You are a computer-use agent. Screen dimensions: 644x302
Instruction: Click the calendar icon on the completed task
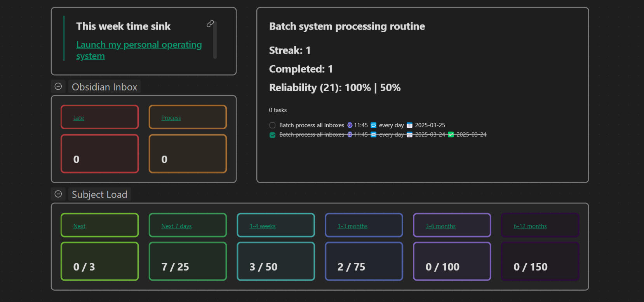tap(409, 135)
